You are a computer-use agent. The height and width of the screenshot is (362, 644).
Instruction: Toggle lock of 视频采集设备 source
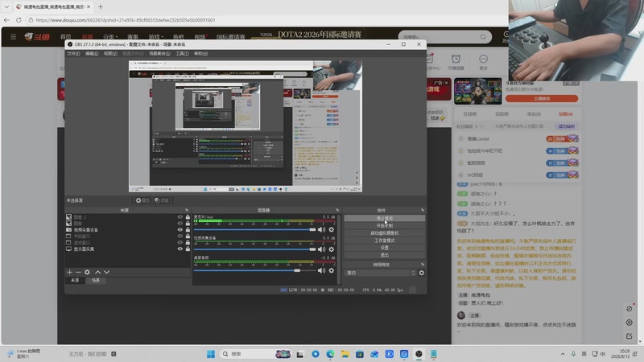[188, 230]
